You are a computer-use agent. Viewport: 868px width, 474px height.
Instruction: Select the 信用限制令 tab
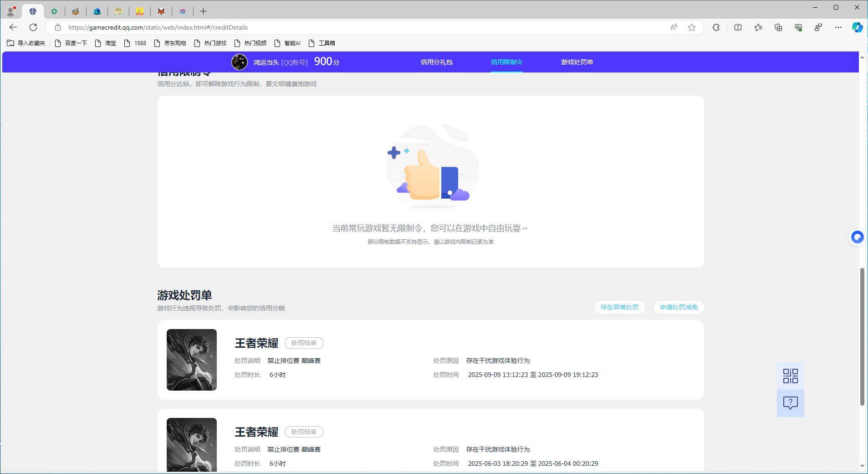[506, 62]
